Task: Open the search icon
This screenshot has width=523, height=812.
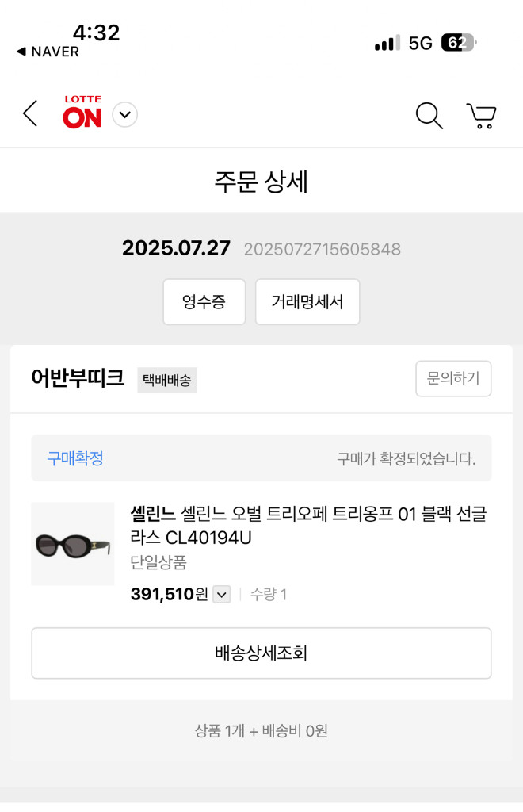Action: 429,115
